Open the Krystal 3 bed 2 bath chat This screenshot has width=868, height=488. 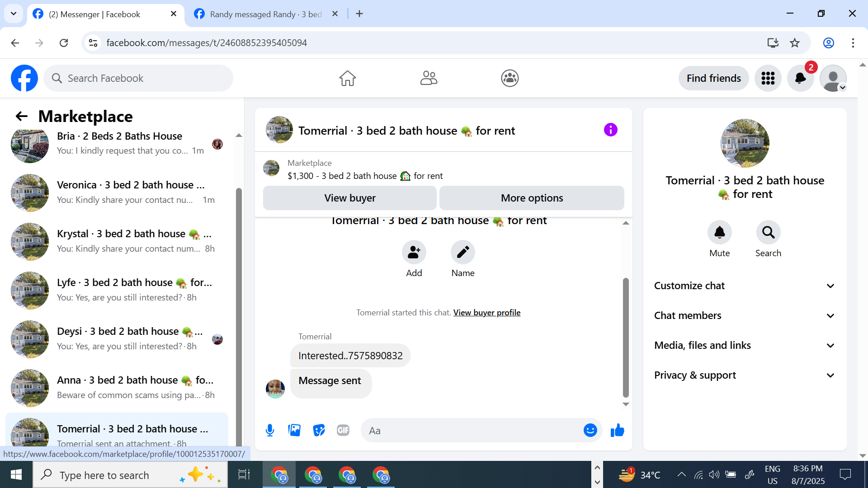(x=117, y=241)
